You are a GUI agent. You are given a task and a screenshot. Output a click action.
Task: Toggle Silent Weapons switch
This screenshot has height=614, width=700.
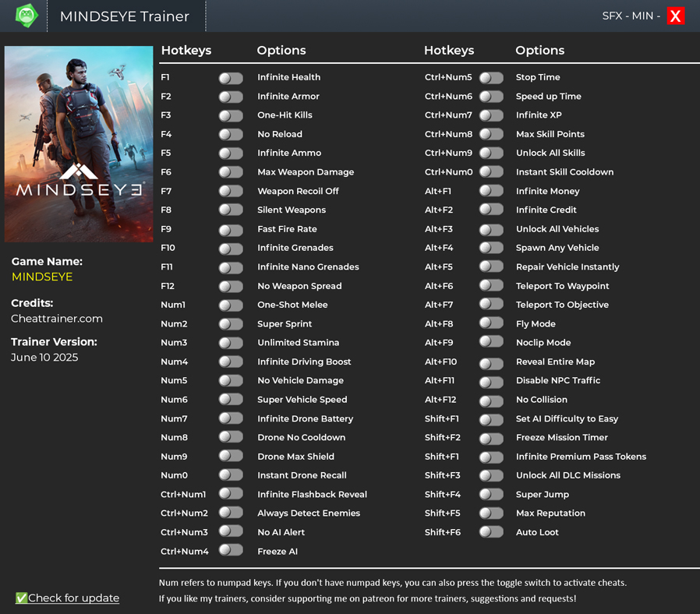point(231,210)
